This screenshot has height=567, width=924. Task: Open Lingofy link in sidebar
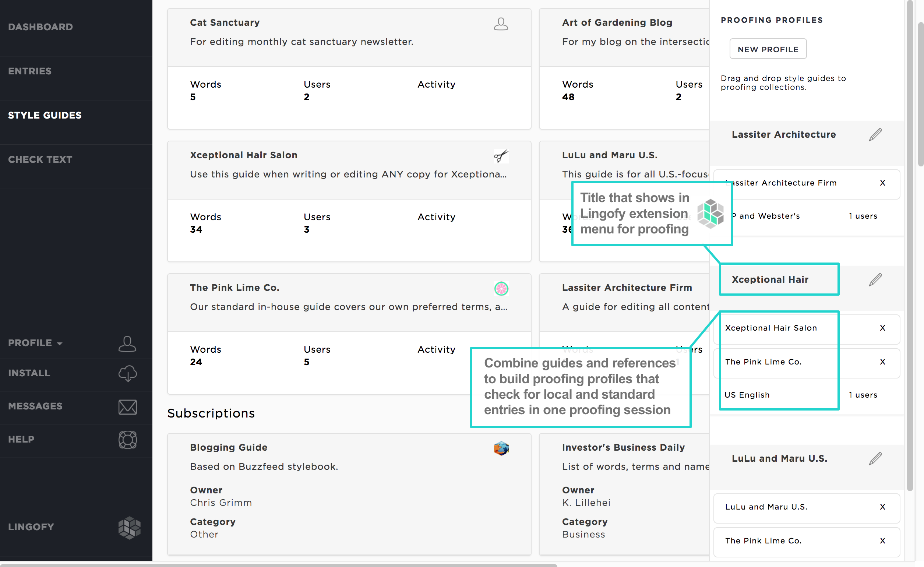coord(31,527)
